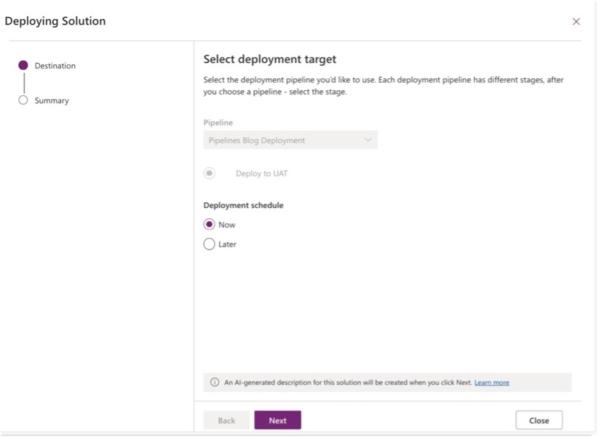
Task: Choose the Now deployment schedule radio
Action: click(x=209, y=225)
